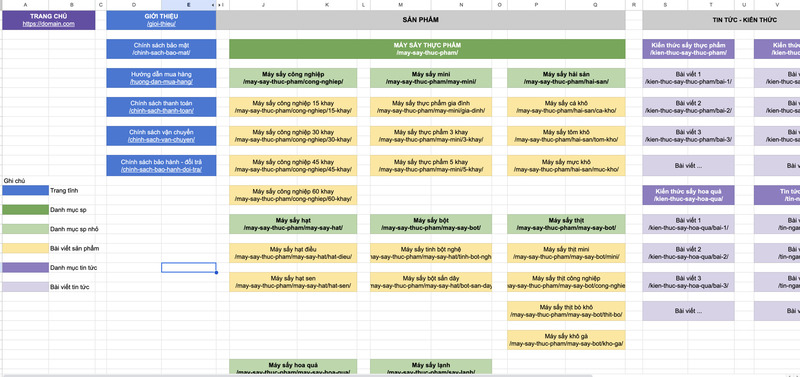Select the Kiến thức sấy thực phẩm category cell
The width and height of the screenshot is (800, 377).
click(x=688, y=49)
